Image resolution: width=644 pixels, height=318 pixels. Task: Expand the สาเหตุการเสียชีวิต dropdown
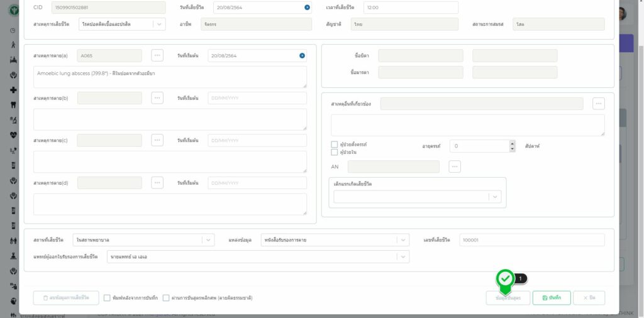[x=159, y=24]
